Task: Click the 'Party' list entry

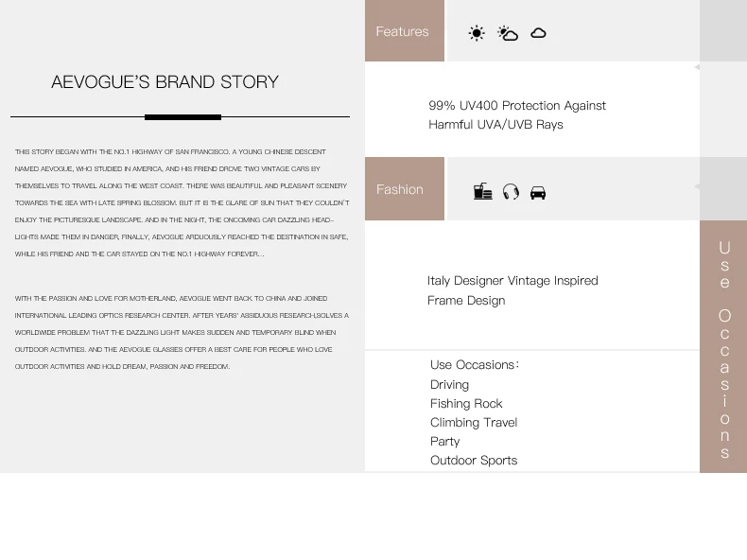Action: [444, 442]
